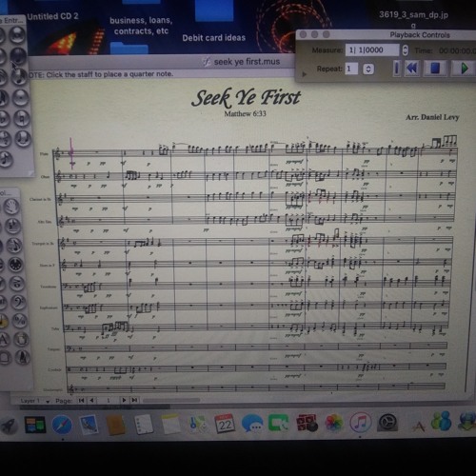The width and height of the screenshot is (476, 476).
Task: Select the MIDI tool icon
Action: click(x=15, y=264)
